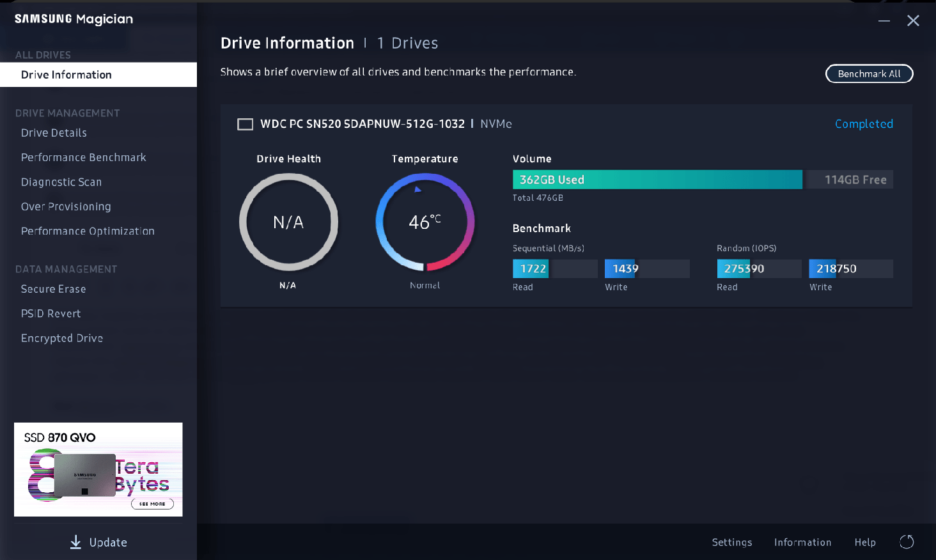Click the sequential read 1722 bar
The width and height of the screenshot is (936, 560).
click(555, 268)
